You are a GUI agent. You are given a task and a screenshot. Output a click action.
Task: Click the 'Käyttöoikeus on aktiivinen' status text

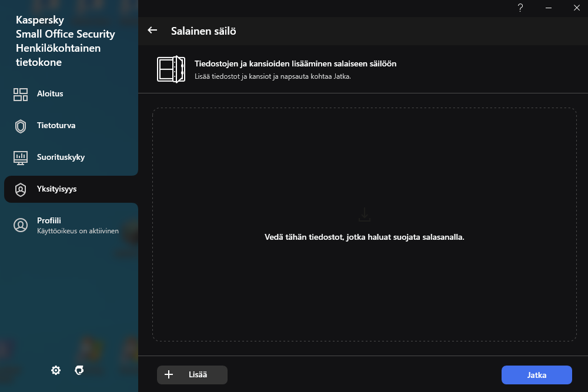78,231
